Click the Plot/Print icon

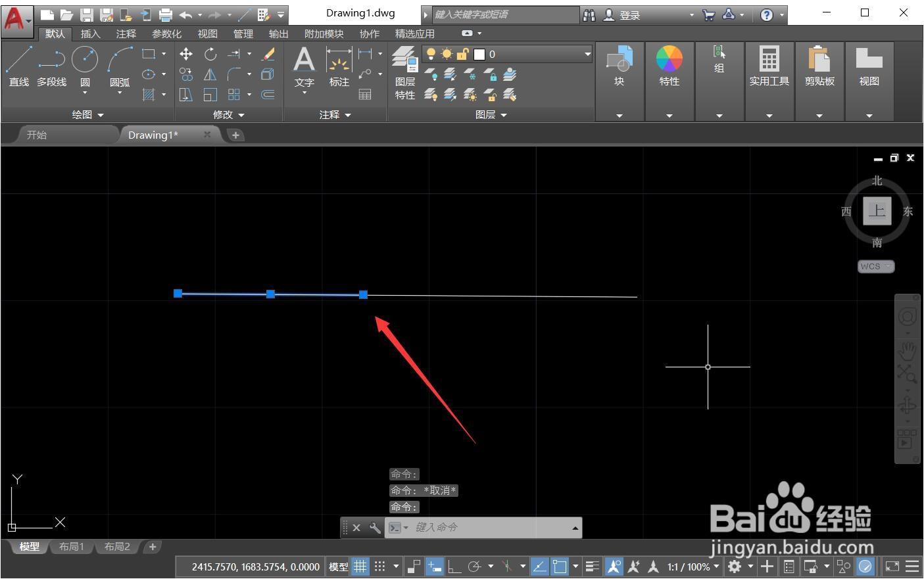pos(166,14)
